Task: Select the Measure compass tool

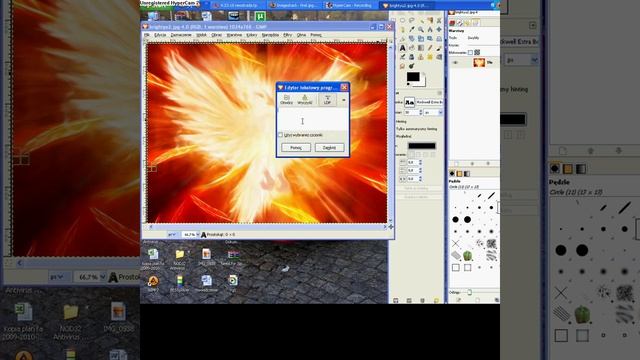Action: click(x=430, y=29)
